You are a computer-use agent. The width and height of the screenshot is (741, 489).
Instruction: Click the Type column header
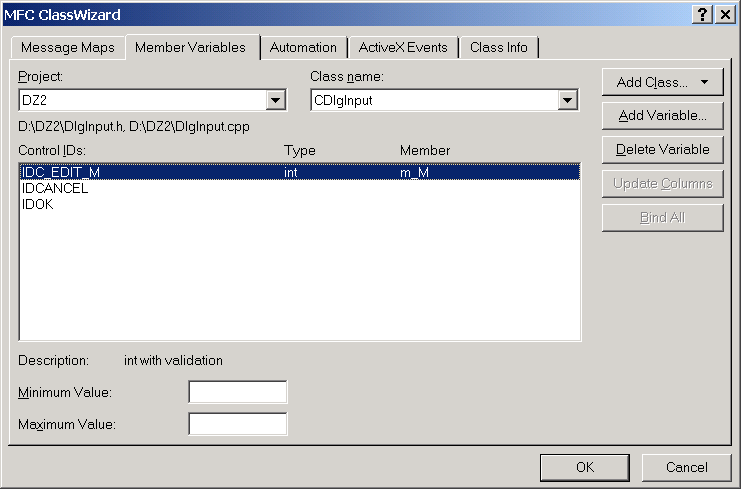[300, 151]
